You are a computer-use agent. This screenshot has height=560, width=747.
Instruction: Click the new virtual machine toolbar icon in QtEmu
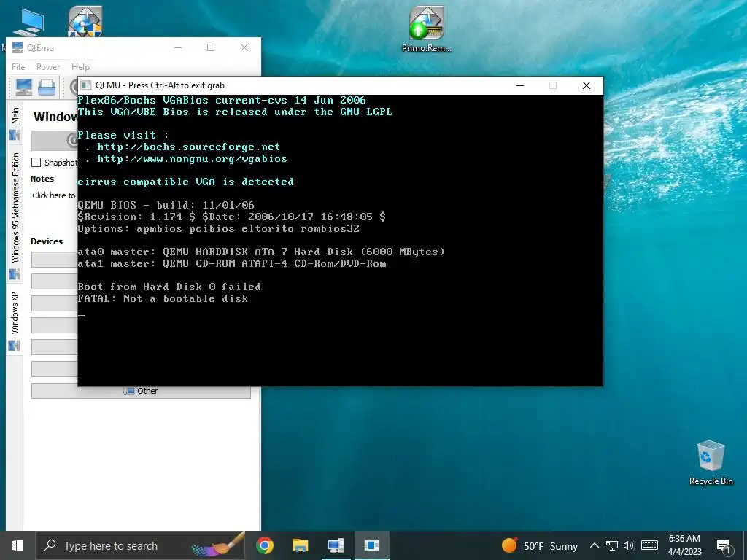24,87
